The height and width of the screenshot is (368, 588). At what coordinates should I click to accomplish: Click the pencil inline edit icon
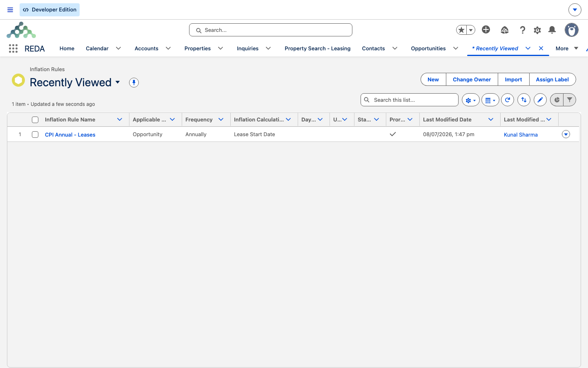coord(540,100)
